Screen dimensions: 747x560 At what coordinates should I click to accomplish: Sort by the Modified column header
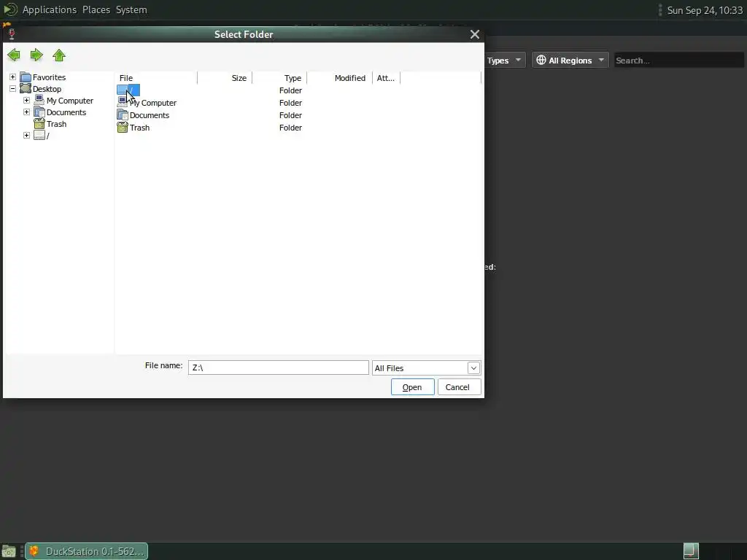[x=340, y=77]
